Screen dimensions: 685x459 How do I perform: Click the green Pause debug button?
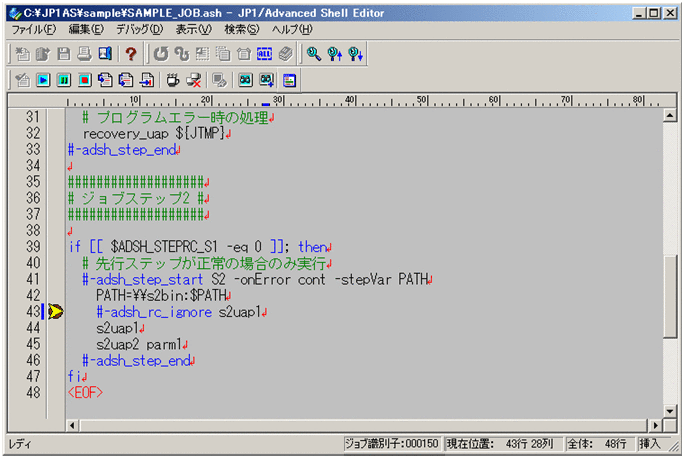pos(64,80)
